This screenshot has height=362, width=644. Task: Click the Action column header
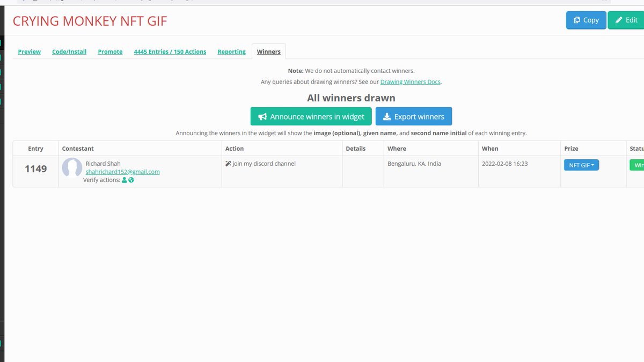click(235, 149)
